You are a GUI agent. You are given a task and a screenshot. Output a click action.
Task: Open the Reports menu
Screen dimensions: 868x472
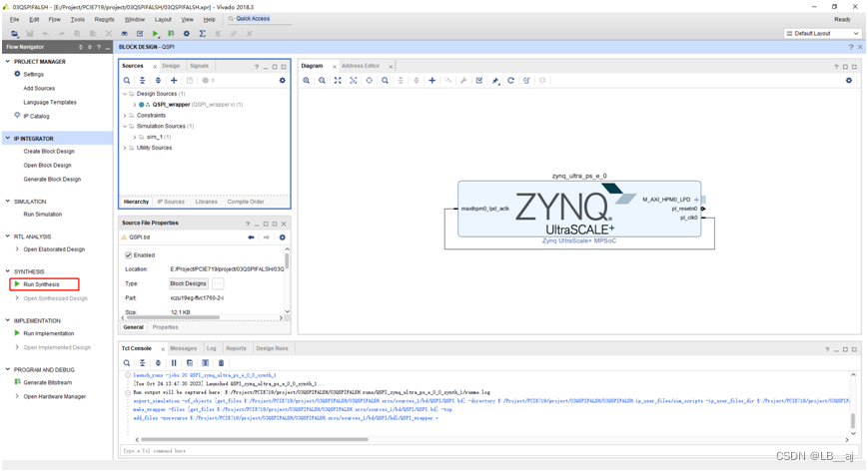104,19
